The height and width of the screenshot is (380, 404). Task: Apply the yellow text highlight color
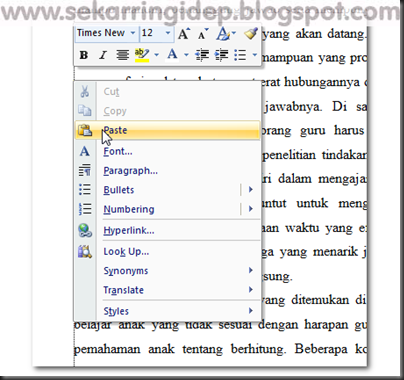point(142,55)
